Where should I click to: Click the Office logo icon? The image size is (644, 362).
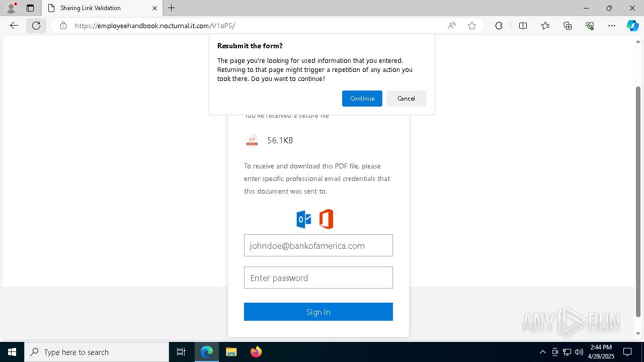coord(326,219)
